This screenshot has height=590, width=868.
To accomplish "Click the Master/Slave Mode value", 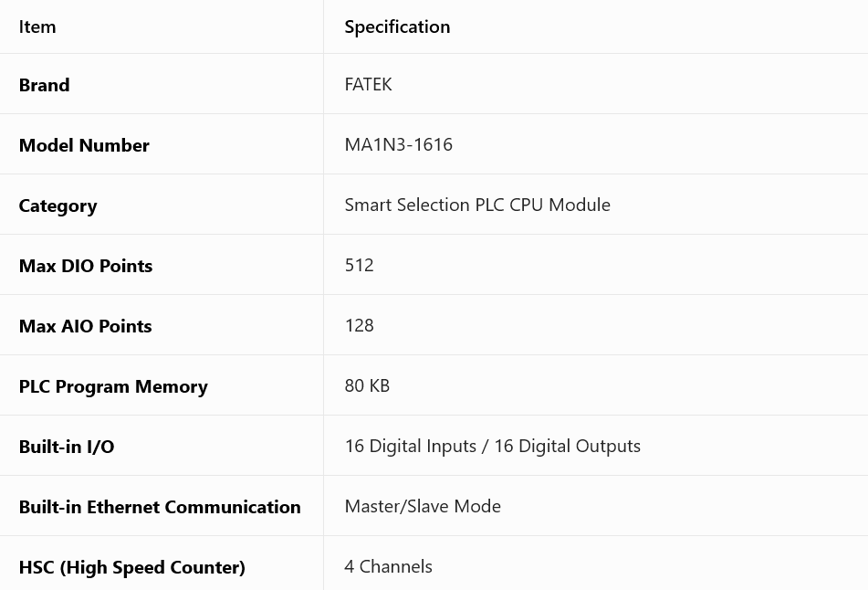I will click(423, 506).
